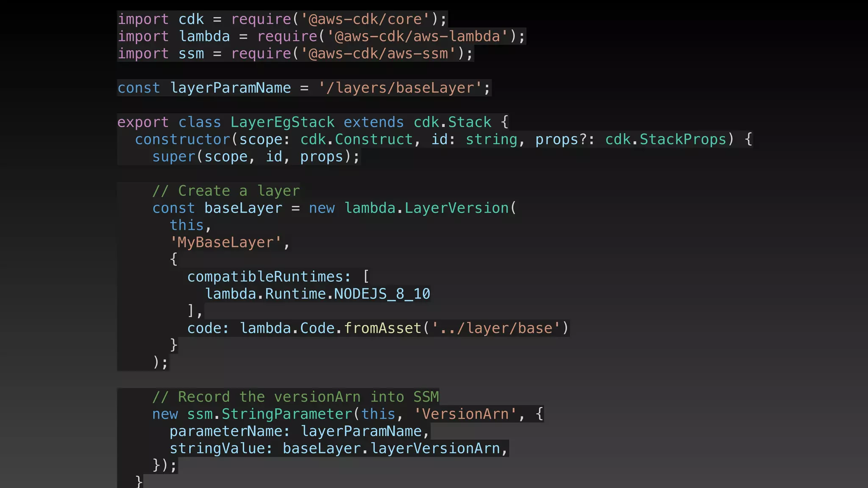Click the '../layer/base' path string

coord(496,328)
